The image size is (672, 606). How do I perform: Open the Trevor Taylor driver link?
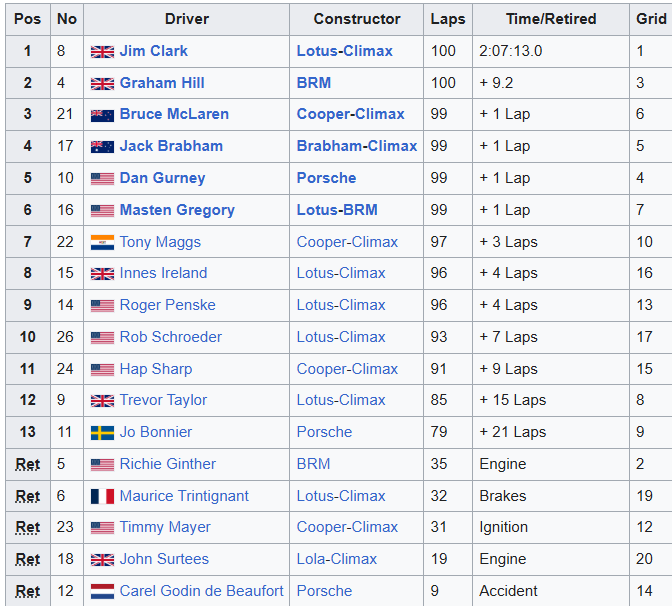163,400
